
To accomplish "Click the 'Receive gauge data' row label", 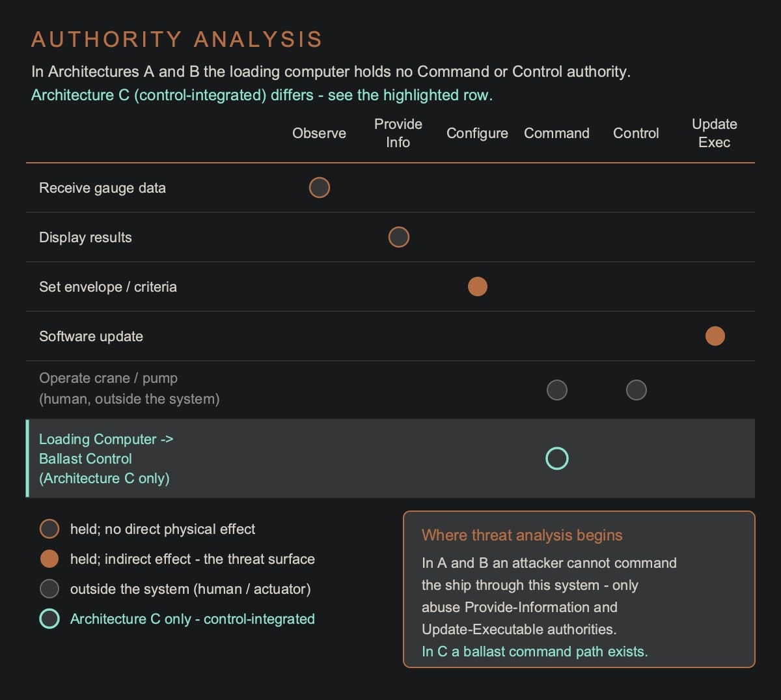I will 102,188.
